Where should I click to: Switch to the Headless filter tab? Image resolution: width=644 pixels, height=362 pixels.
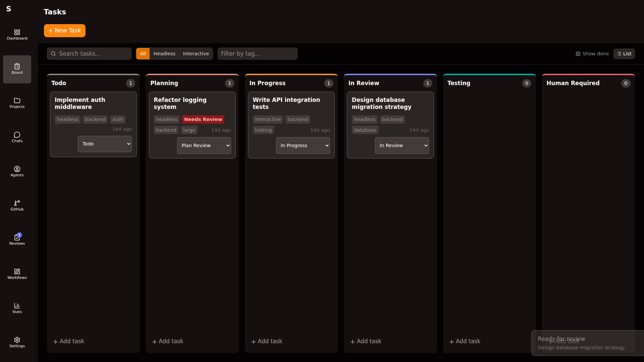[x=164, y=54]
